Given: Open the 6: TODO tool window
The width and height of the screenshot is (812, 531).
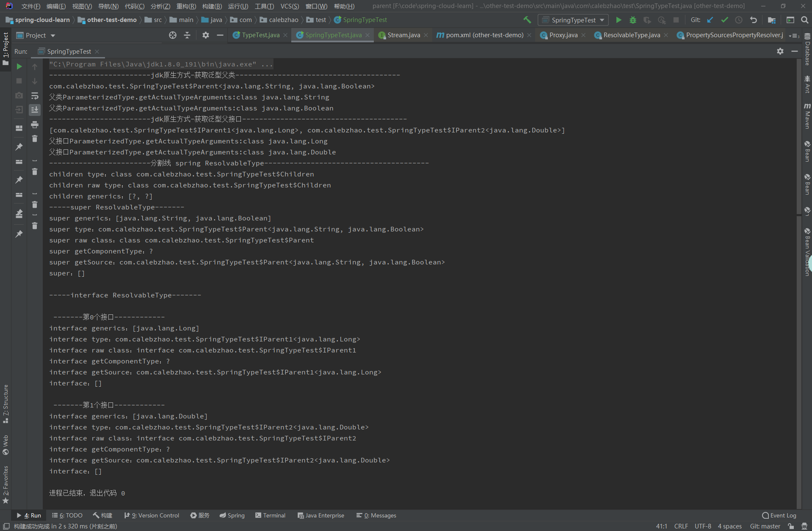Looking at the screenshot, I should coord(67,515).
